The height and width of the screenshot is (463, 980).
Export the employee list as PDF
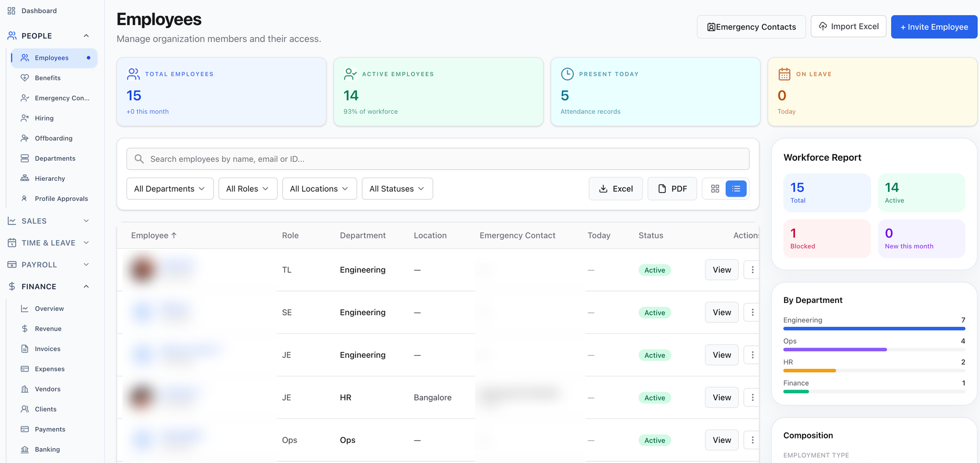672,189
